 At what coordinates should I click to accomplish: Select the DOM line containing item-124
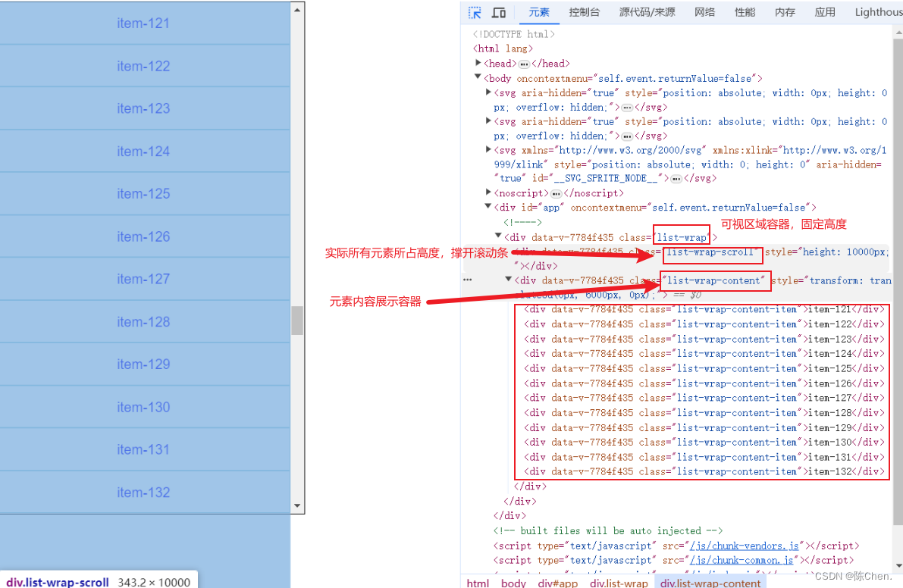[704, 354]
